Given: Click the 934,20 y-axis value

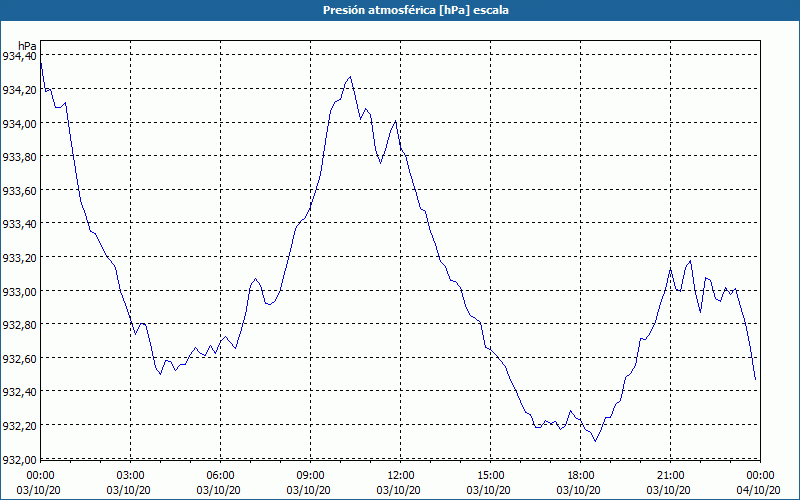Looking at the screenshot, I should coord(20,90).
